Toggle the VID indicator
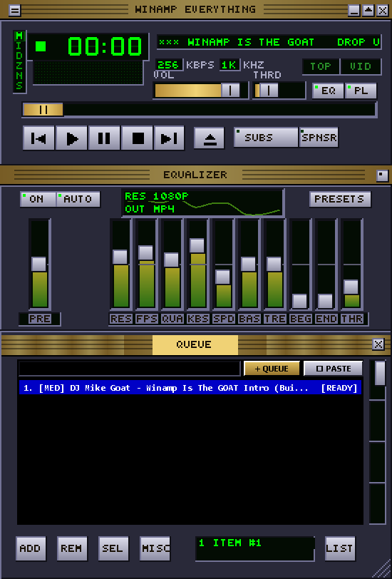 click(x=361, y=66)
